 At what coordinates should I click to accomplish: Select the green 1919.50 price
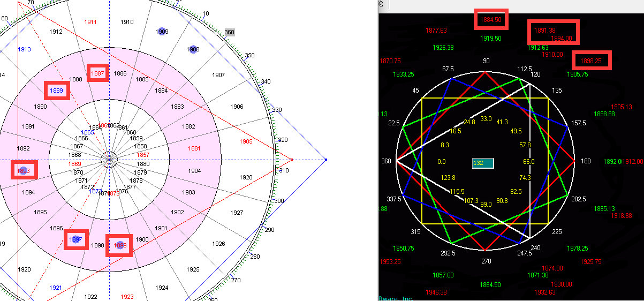click(x=491, y=39)
